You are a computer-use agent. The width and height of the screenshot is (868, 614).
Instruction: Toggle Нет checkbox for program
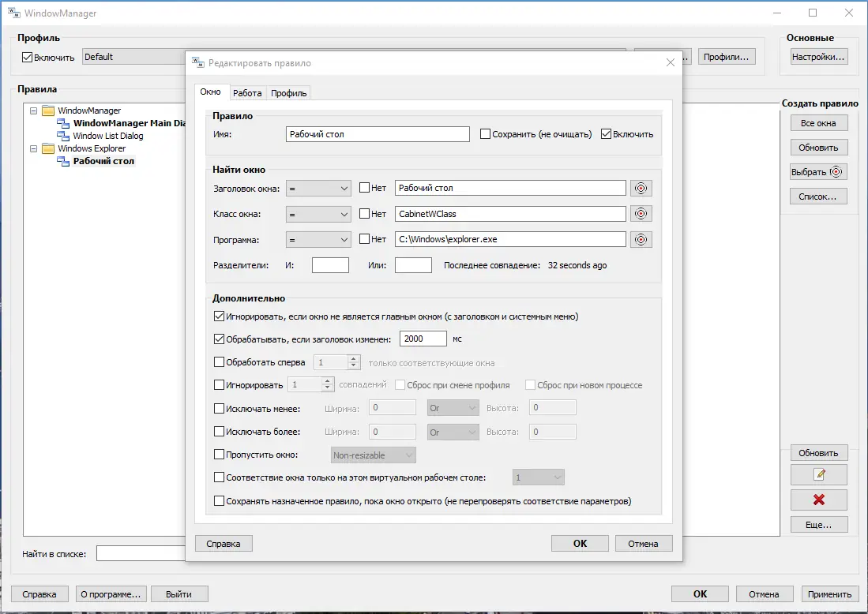tap(364, 239)
